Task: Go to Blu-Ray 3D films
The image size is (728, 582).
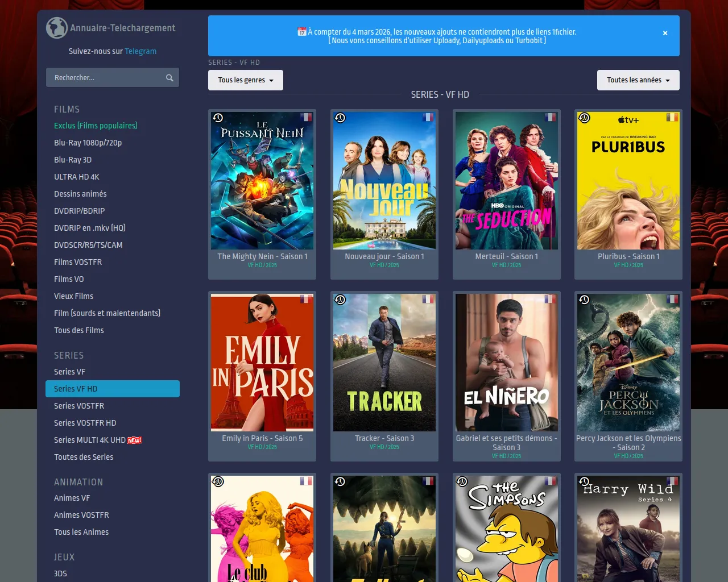Action: coord(73,160)
